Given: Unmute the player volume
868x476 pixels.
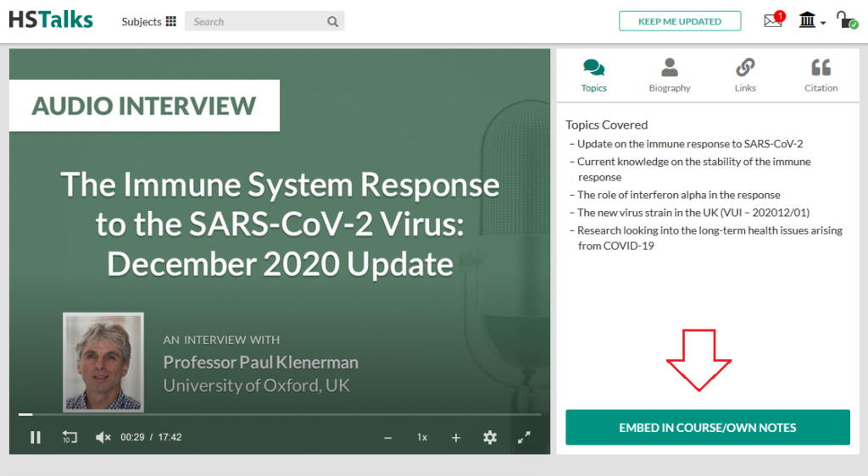Looking at the screenshot, I should tap(103, 437).
